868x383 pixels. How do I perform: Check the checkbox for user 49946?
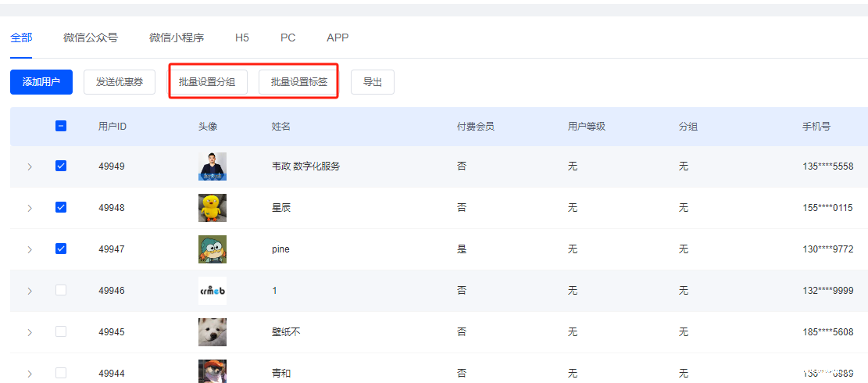click(x=61, y=290)
